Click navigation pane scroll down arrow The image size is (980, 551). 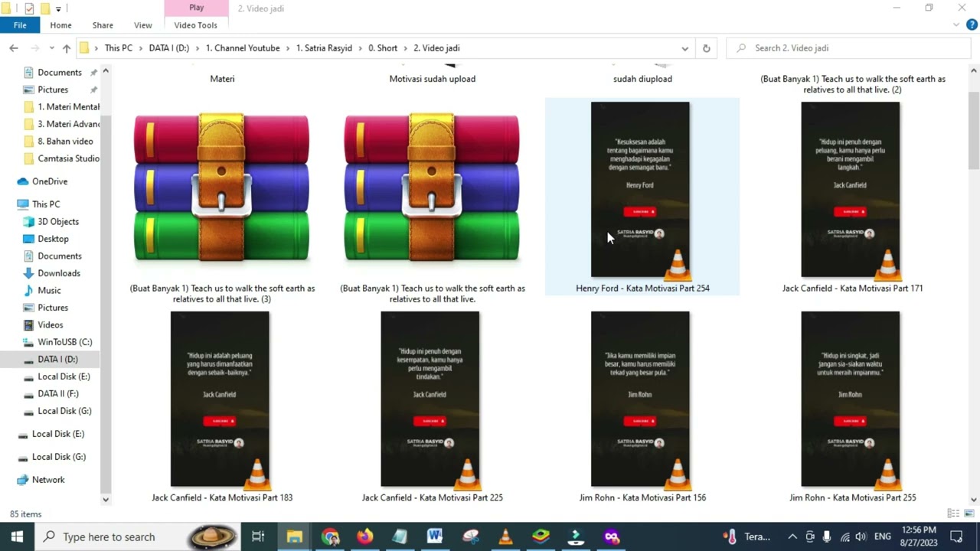106,500
